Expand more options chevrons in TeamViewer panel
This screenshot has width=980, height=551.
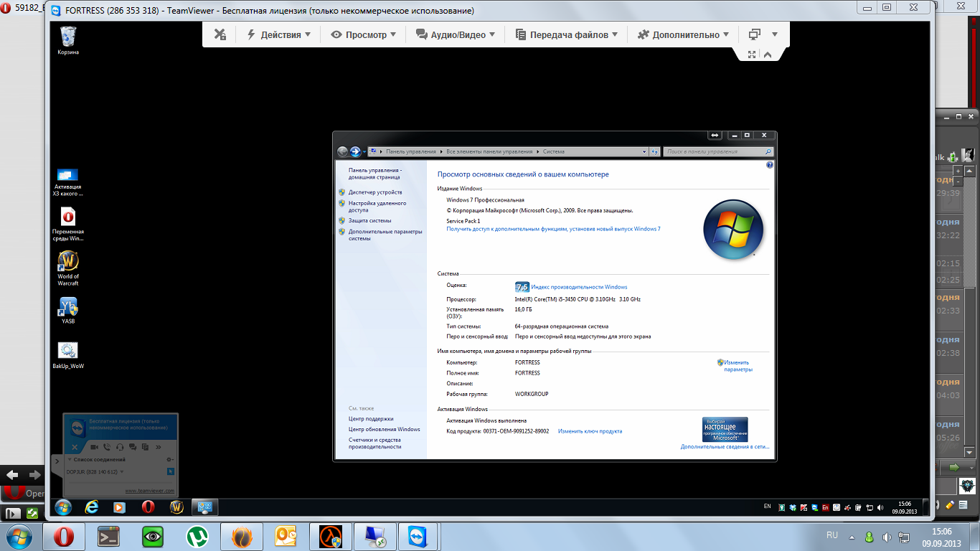click(x=159, y=446)
